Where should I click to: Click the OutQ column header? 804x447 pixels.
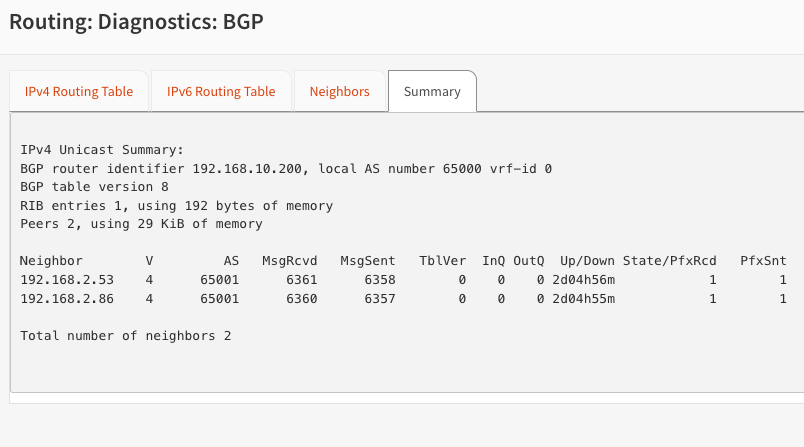click(x=529, y=261)
